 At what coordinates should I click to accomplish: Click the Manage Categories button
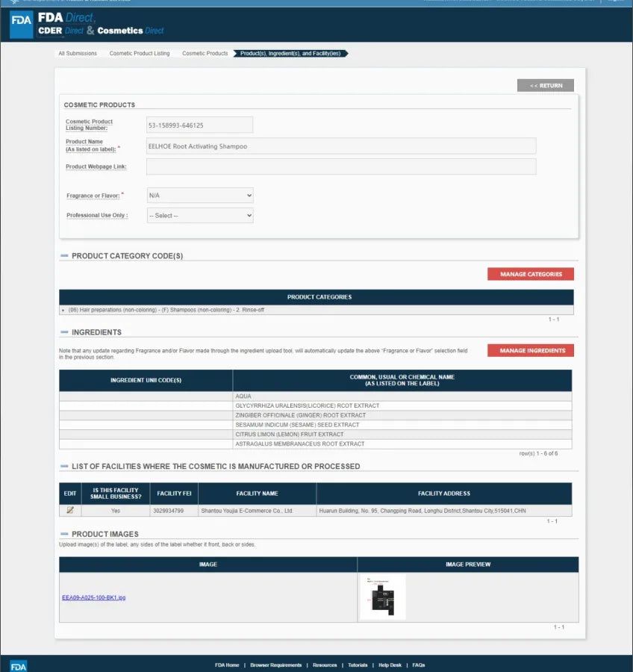point(531,274)
